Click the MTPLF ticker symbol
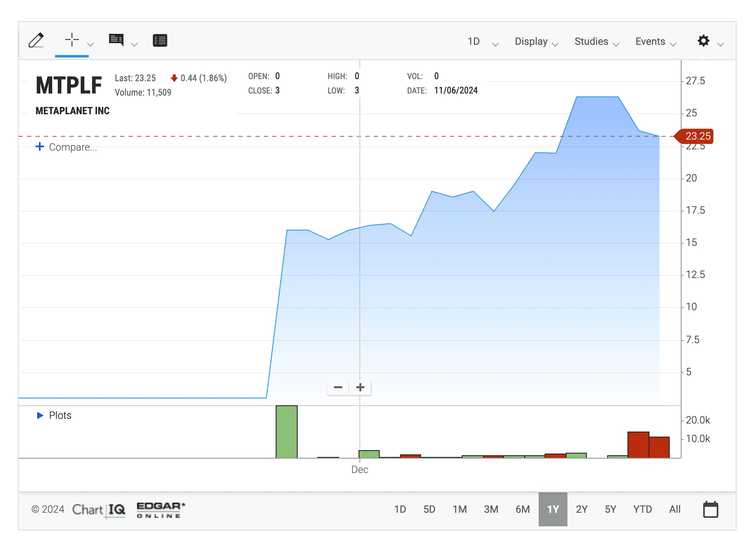The width and height of the screenshot is (756, 550). pyautogui.click(x=69, y=85)
